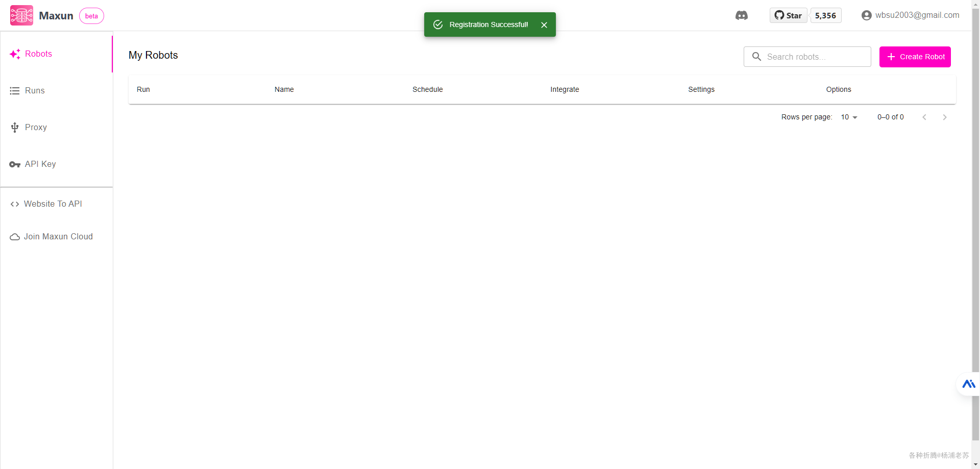Open the 5,356 stargazers count
The image size is (980, 469).
coord(825,15)
